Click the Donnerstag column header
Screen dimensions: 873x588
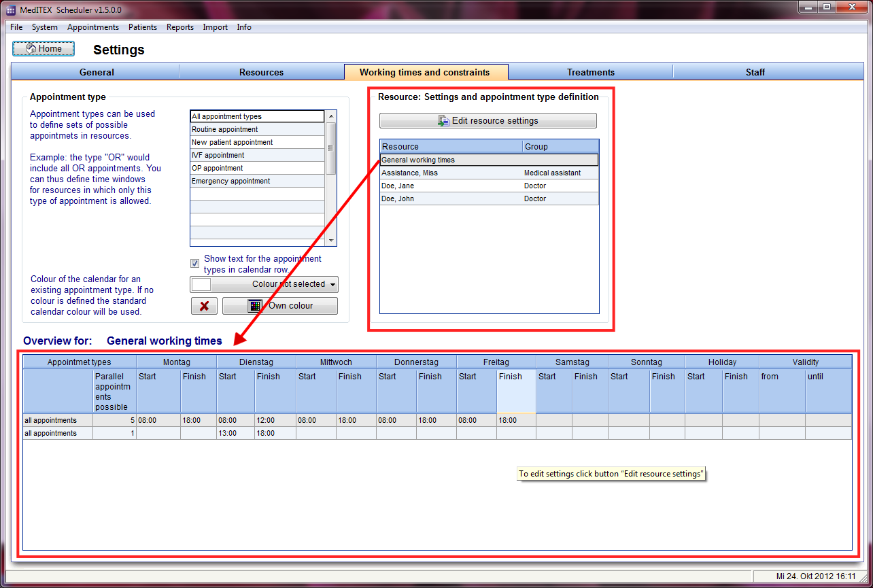(x=416, y=362)
